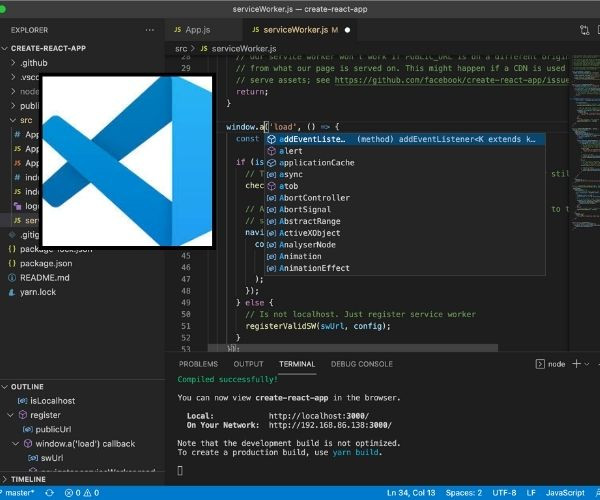The image size is (600, 500).
Task: Click the sync changes icon in status bar
Action: [49, 493]
